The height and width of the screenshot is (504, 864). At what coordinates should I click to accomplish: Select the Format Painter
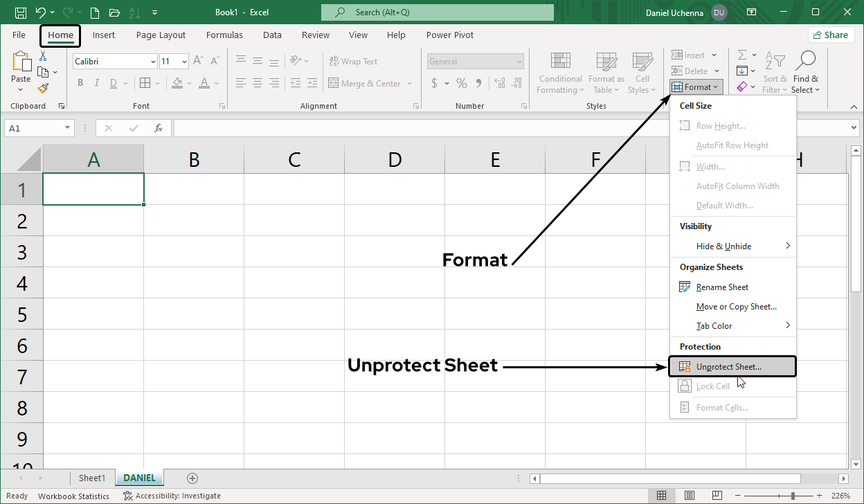42,88
